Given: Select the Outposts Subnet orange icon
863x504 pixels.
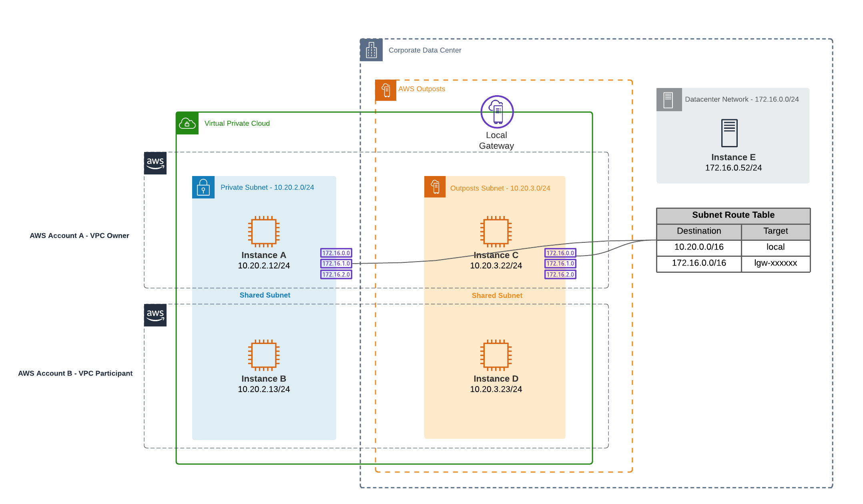Looking at the screenshot, I should point(435,187).
